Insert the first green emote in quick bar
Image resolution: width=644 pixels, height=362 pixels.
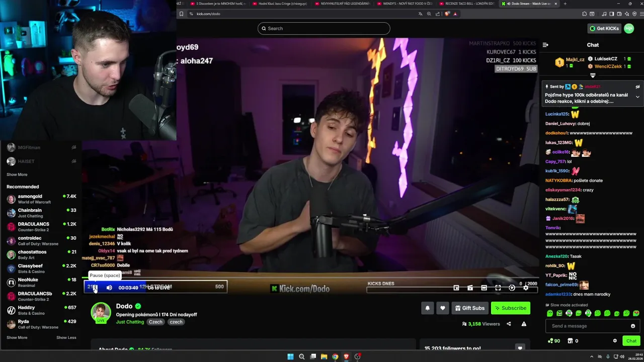[550, 313]
